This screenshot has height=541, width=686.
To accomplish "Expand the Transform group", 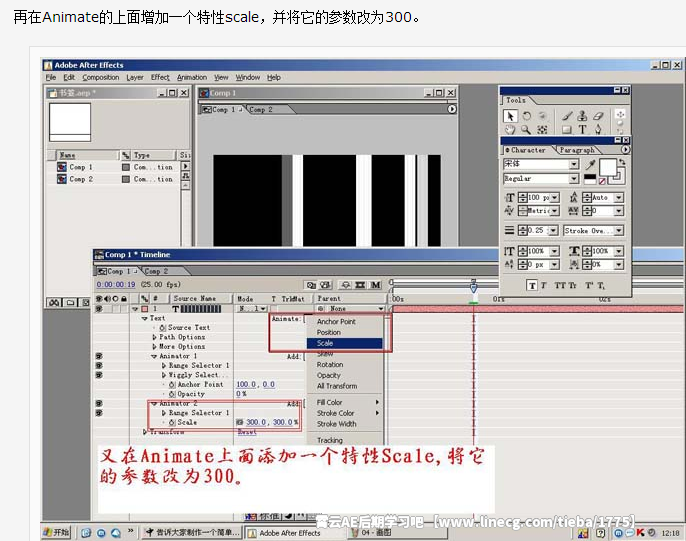I will point(145,432).
